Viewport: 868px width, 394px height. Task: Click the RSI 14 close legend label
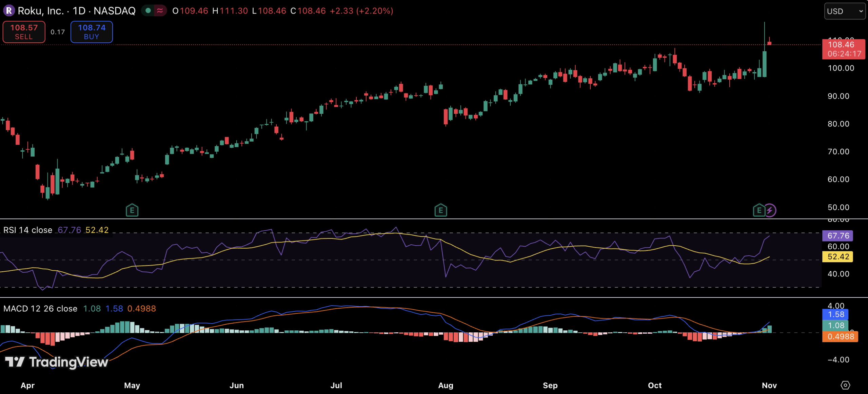[28, 230]
